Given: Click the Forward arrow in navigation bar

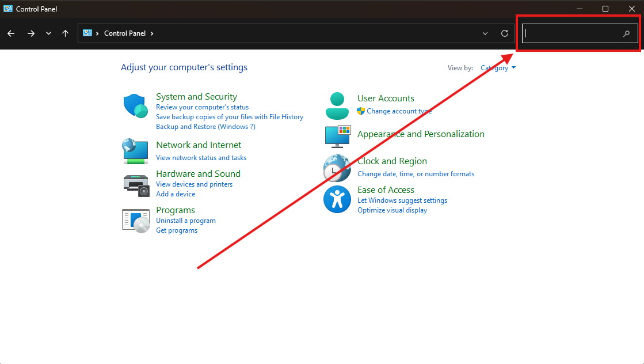Looking at the screenshot, I should (31, 33).
